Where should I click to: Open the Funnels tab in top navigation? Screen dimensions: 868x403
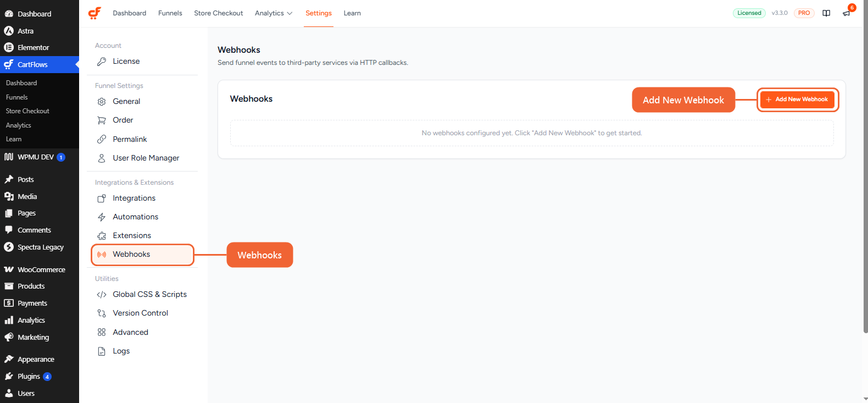[x=170, y=13]
